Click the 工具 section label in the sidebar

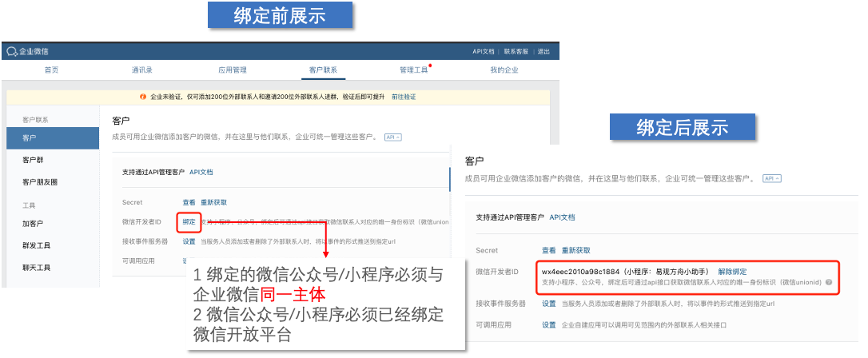pos(29,205)
